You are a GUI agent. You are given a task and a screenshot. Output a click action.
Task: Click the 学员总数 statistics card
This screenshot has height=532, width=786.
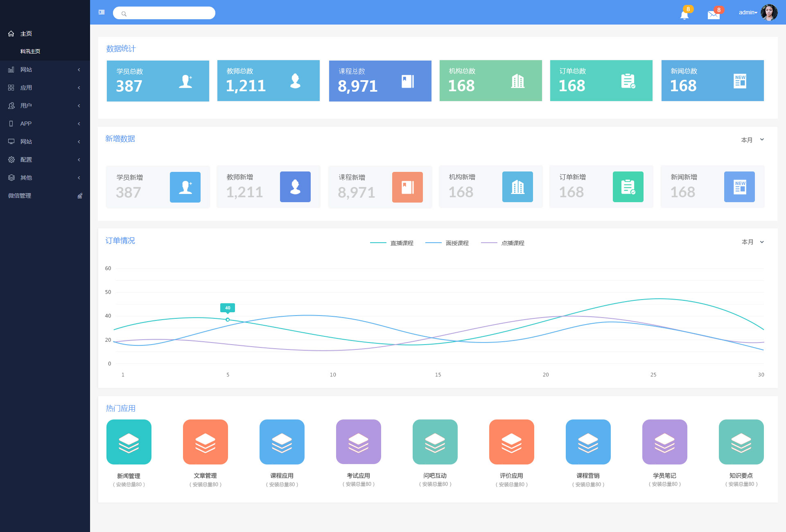coord(158,81)
